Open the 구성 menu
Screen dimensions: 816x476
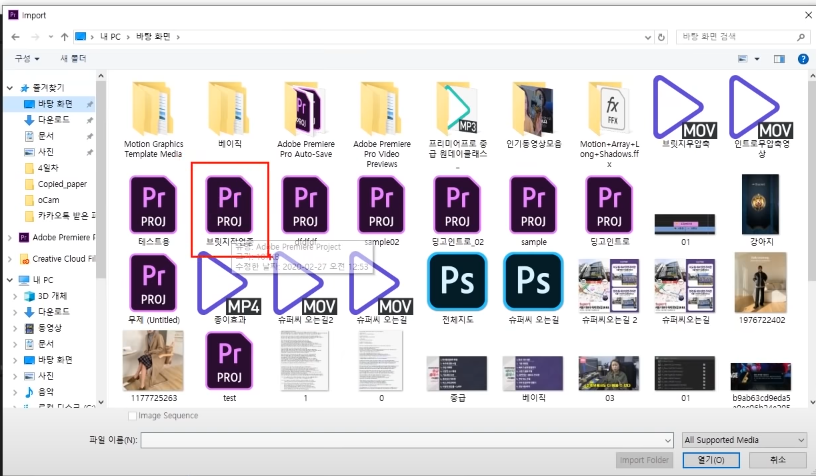[x=27, y=59]
